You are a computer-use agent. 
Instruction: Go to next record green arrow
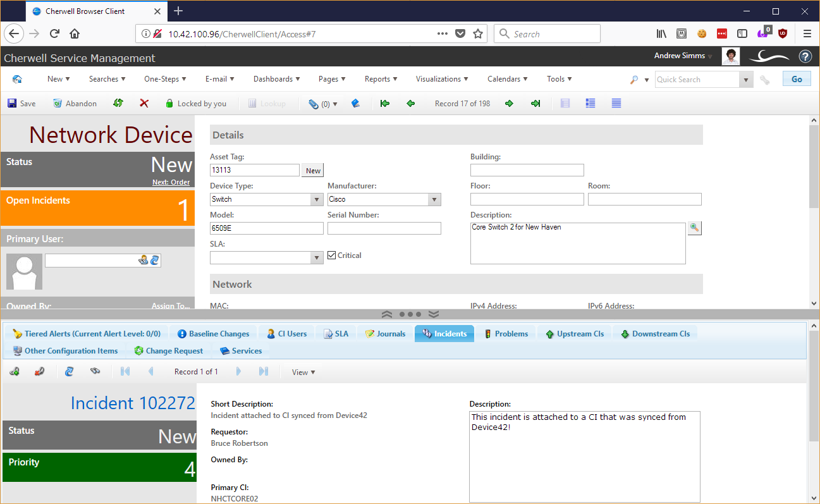tap(509, 103)
